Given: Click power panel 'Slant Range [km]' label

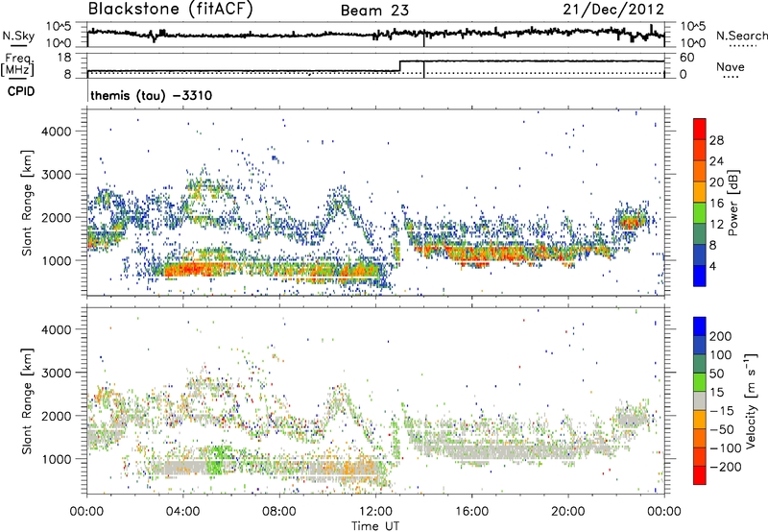Looking at the screenshot, I should pos(28,203).
